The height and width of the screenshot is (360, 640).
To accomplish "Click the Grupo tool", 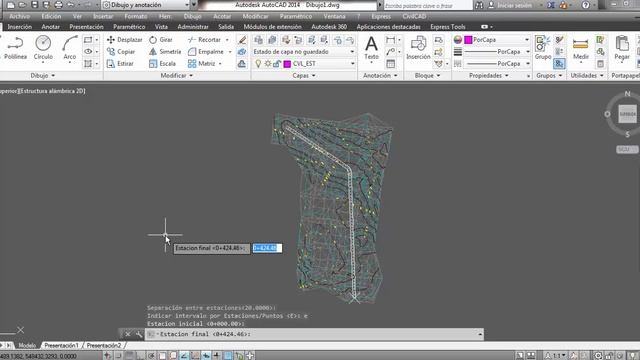I will [543, 48].
